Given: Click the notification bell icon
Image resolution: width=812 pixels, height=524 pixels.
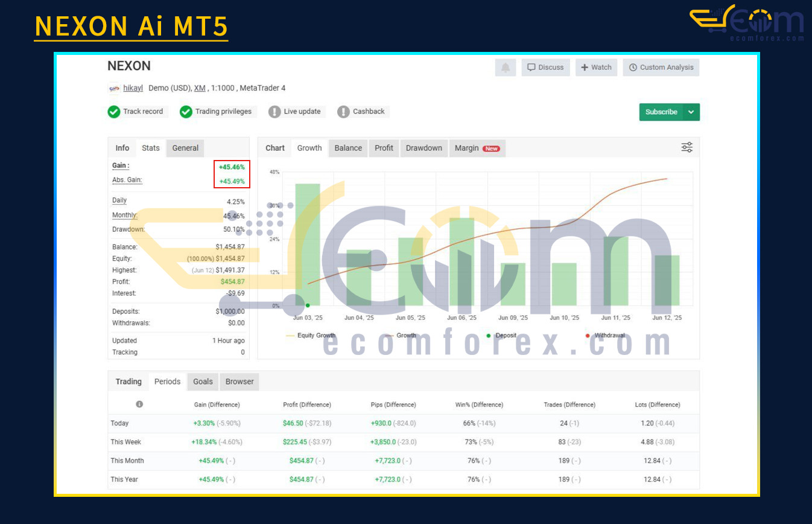Looking at the screenshot, I should point(506,68).
